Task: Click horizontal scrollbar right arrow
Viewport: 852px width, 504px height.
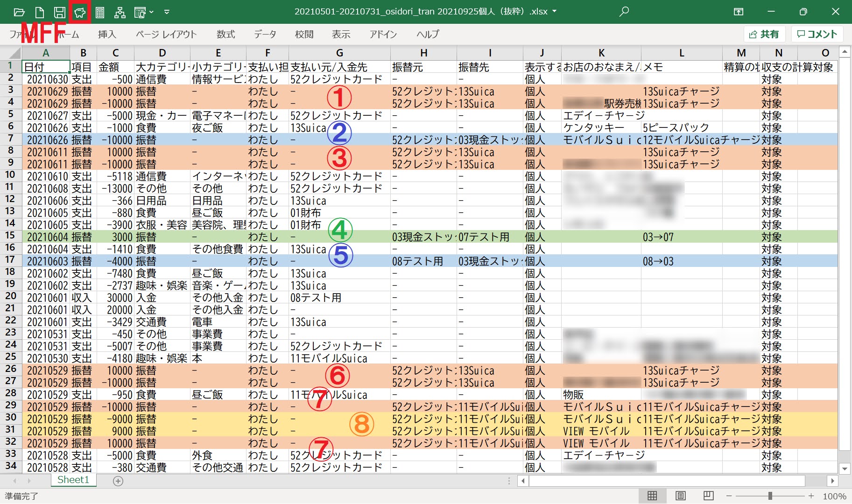Action: pos(832,481)
